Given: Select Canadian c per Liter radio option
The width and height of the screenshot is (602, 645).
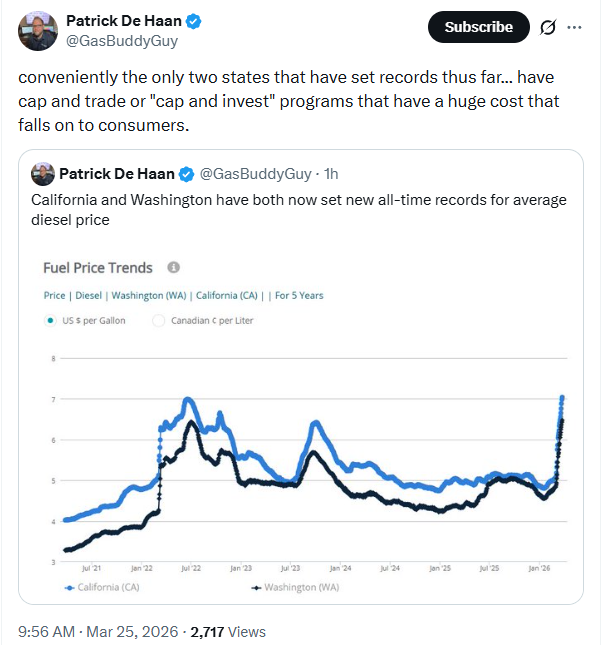Looking at the screenshot, I should tap(158, 321).
